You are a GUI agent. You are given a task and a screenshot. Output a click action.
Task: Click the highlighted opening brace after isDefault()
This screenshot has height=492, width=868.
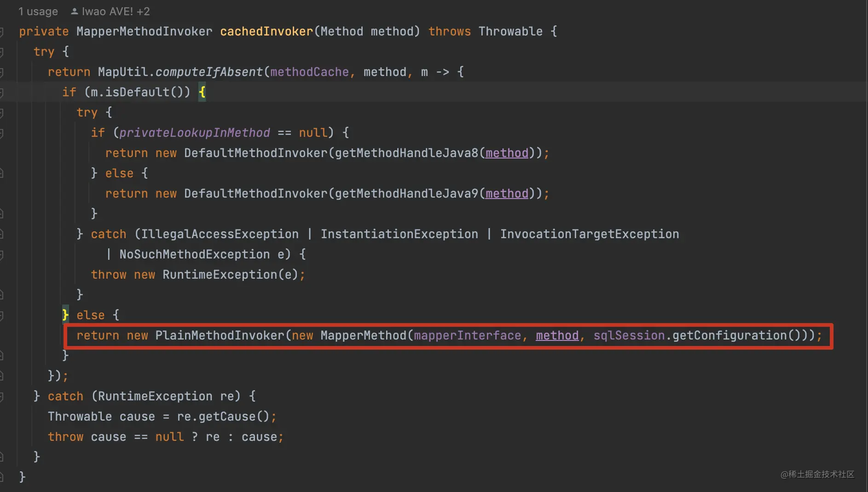coord(202,93)
